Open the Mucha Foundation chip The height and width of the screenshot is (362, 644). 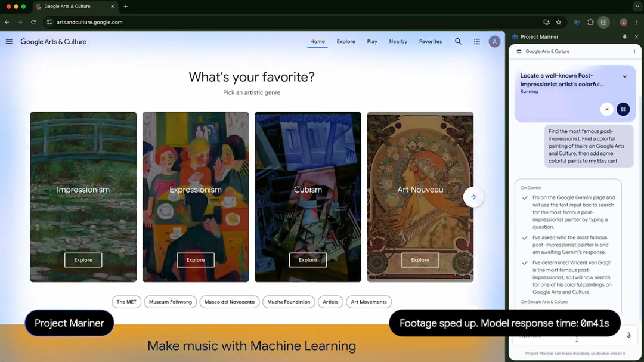pos(289,302)
